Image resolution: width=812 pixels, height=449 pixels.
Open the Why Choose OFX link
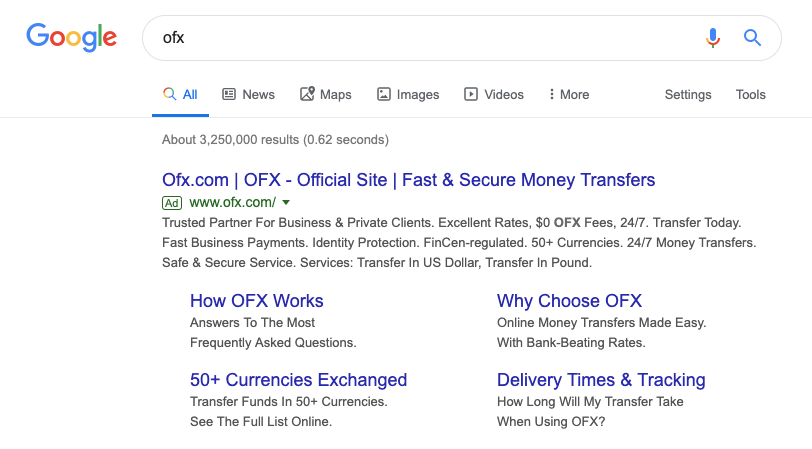[569, 301]
